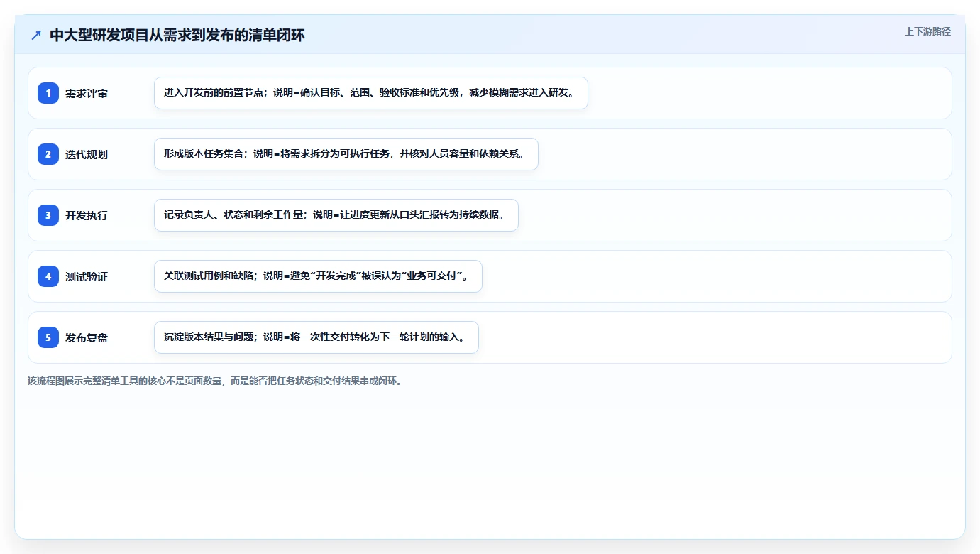This screenshot has width=980, height=554.
Task: Click the 进入开发前的前置节点 description box
Action: [x=371, y=93]
